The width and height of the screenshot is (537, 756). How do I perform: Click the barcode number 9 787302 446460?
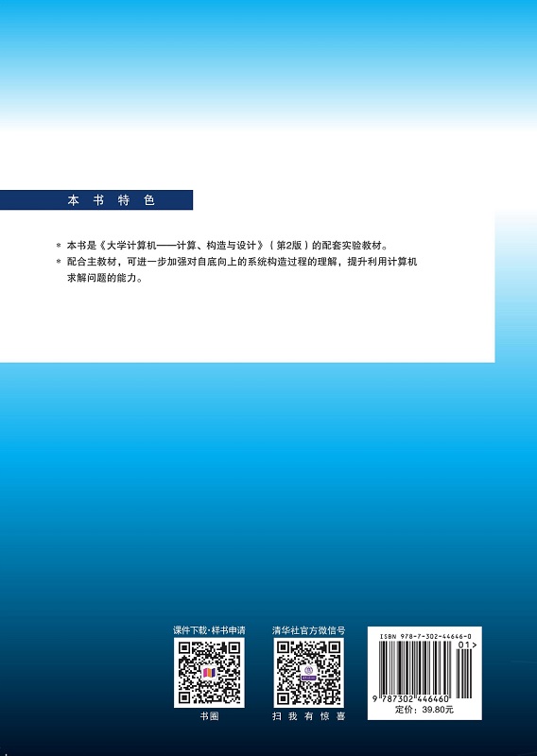pos(410,698)
